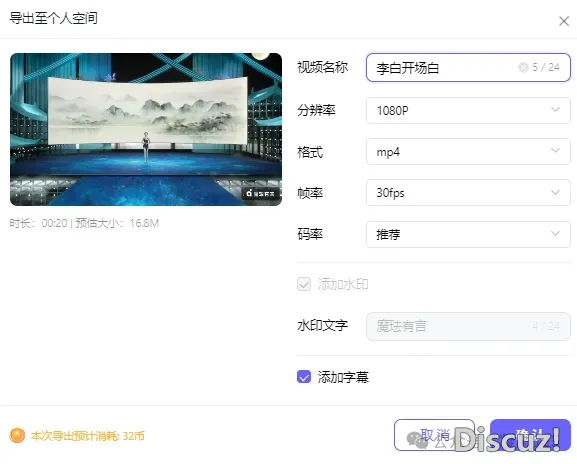Click the 导出至个人空间 dialog title
The image size is (577, 464).
53,18
